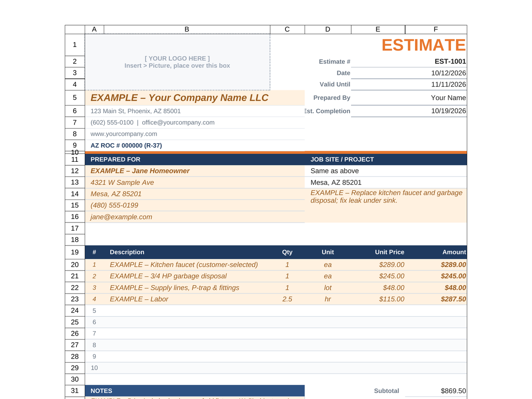
Task: Select row 31 header
Action: tap(75, 391)
